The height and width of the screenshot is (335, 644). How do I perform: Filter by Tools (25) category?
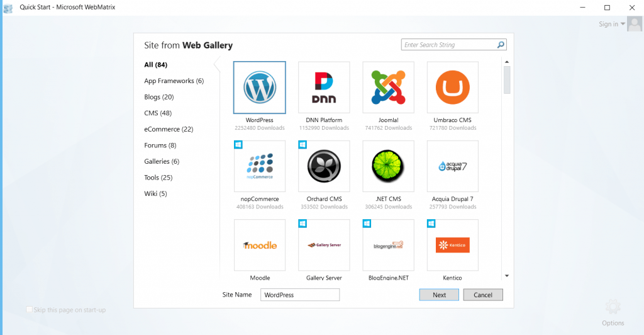click(158, 178)
